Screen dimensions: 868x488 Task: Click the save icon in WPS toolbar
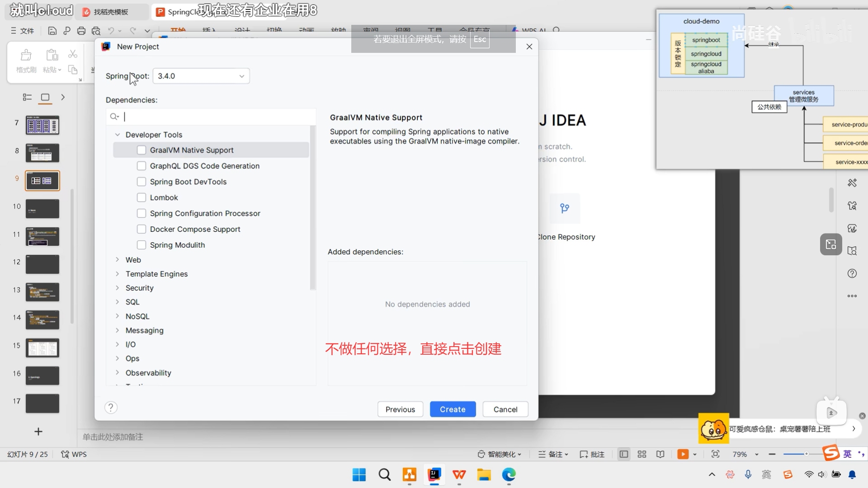coord(52,31)
